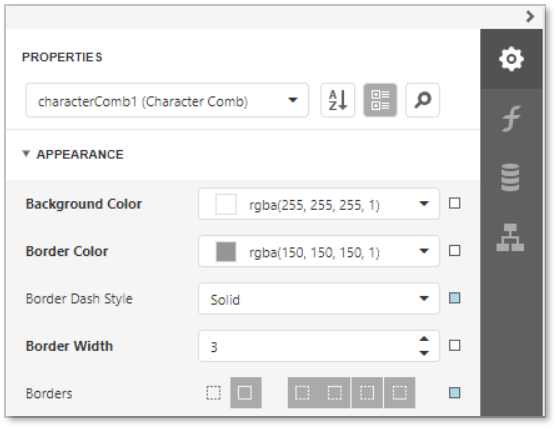Open the Border Dash Style Solid dropdown
This screenshot has width=557, height=429.
point(319,299)
